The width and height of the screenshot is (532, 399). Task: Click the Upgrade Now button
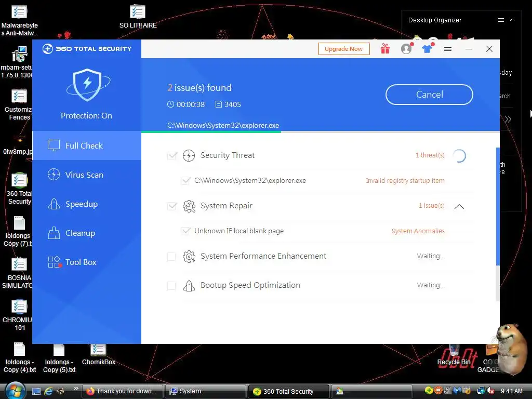coord(344,49)
